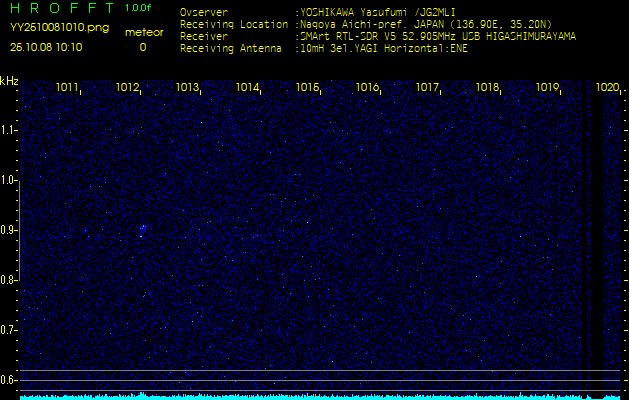Click the yellow 'meteor' label
The image size is (629, 400).
[144, 32]
